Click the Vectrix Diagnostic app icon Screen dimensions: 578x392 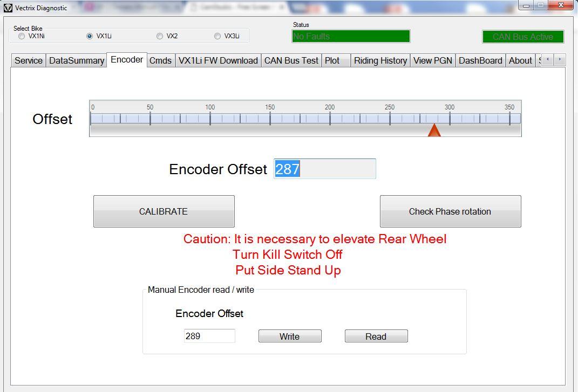point(8,8)
